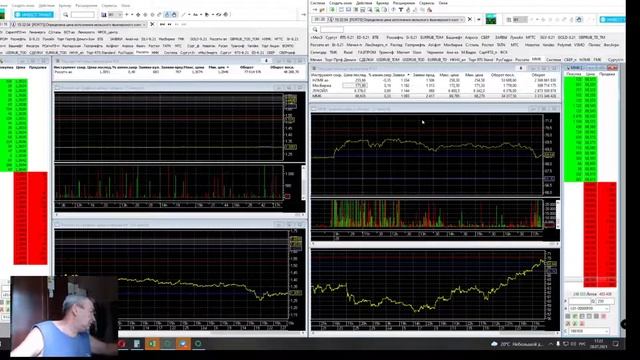Dismiss the FORTS message with X in left window

152,24
